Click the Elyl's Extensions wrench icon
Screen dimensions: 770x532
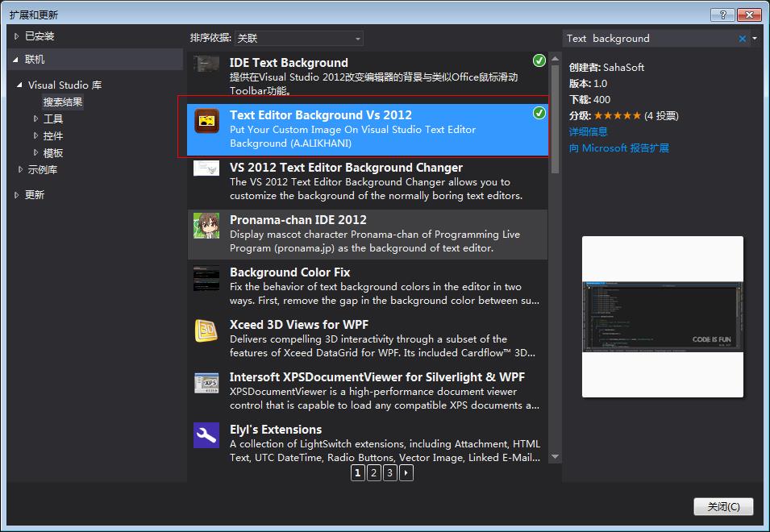tap(206, 435)
